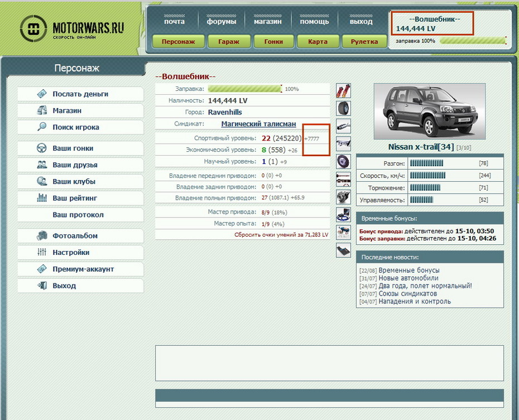Switch to the Гараж tab
This screenshot has width=519, height=420.
tap(229, 42)
